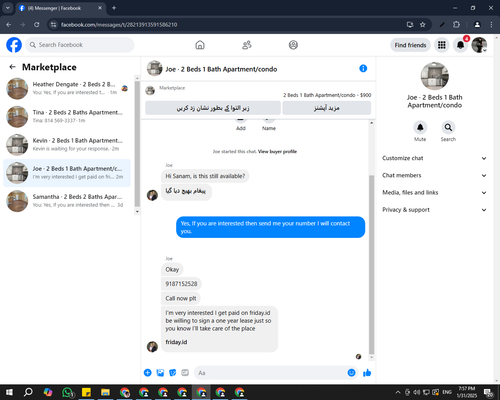Click the 'Okay' message from Joe
Viewport: 500px width, 400px height.
[172, 269]
